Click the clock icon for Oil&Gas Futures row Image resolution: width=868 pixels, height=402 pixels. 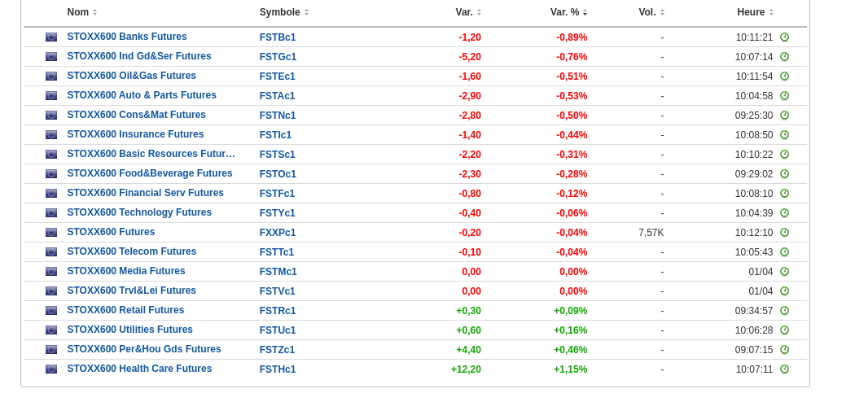coord(784,76)
